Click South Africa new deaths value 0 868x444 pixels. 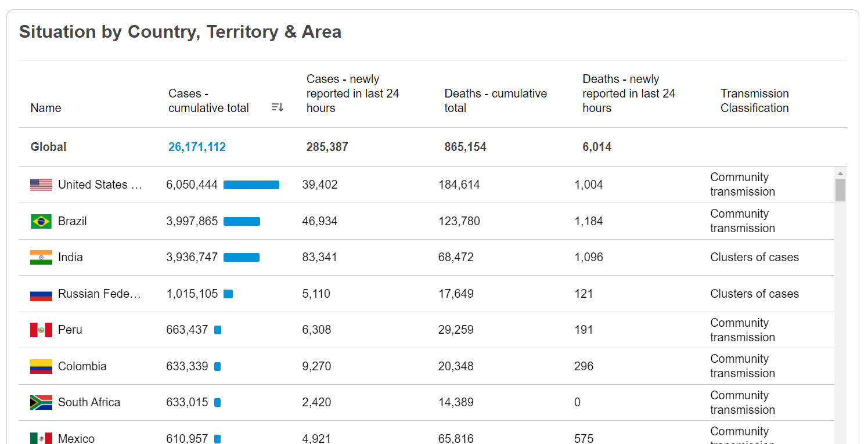(x=577, y=402)
